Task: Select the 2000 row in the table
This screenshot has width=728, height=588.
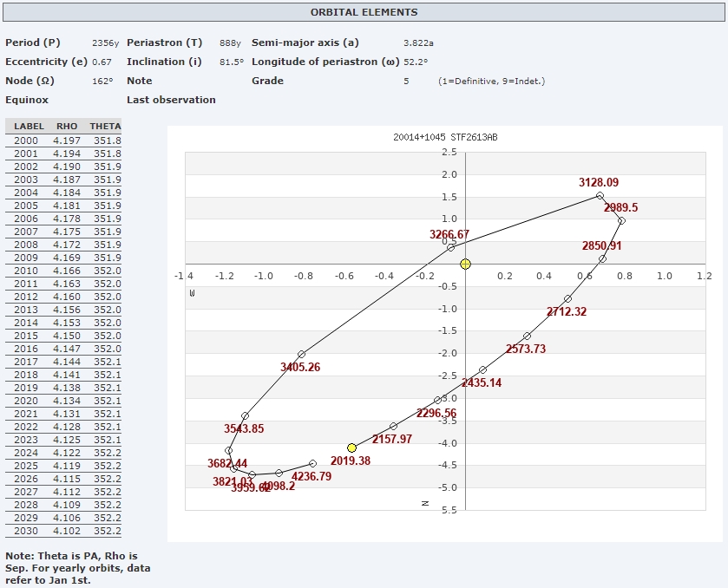Action: click(26, 140)
